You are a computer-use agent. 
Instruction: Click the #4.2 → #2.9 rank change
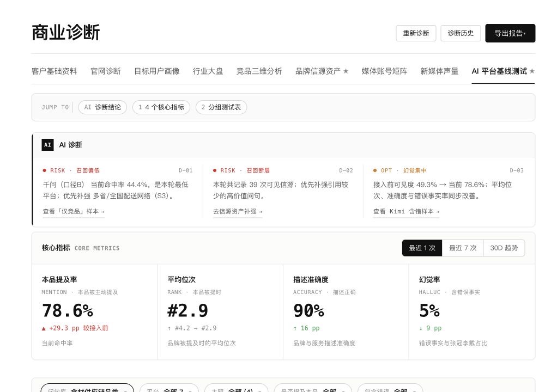(192, 328)
